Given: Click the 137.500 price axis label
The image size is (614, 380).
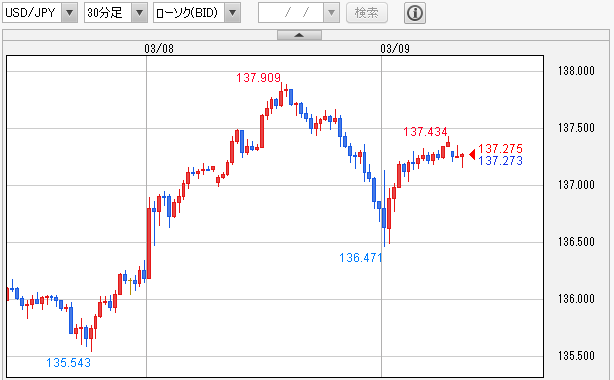Looking at the screenshot, I should (576, 128).
